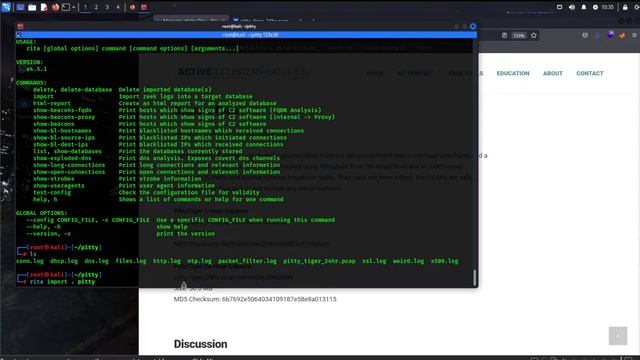
Task: Click the version text v4.5.1
Action: [x=36, y=69]
